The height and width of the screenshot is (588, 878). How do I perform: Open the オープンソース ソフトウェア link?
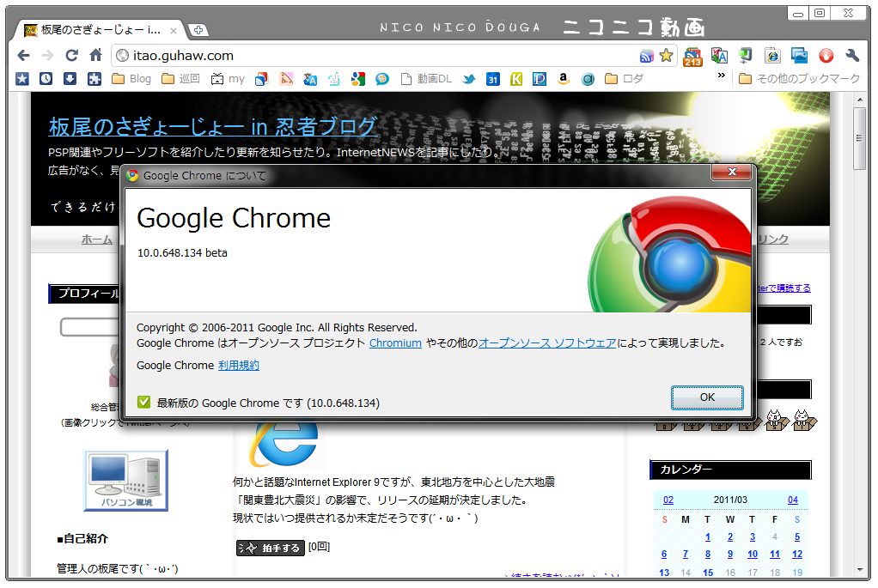547,343
